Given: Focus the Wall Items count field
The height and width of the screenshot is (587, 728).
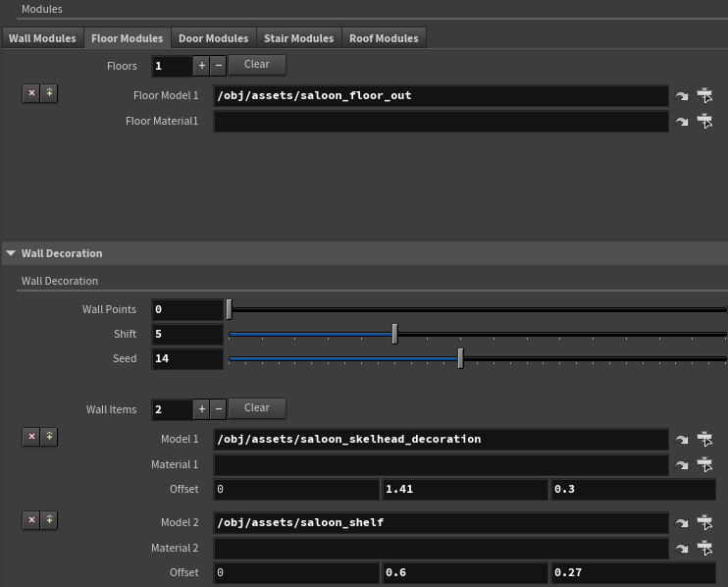Looking at the screenshot, I should click(x=172, y=409).
